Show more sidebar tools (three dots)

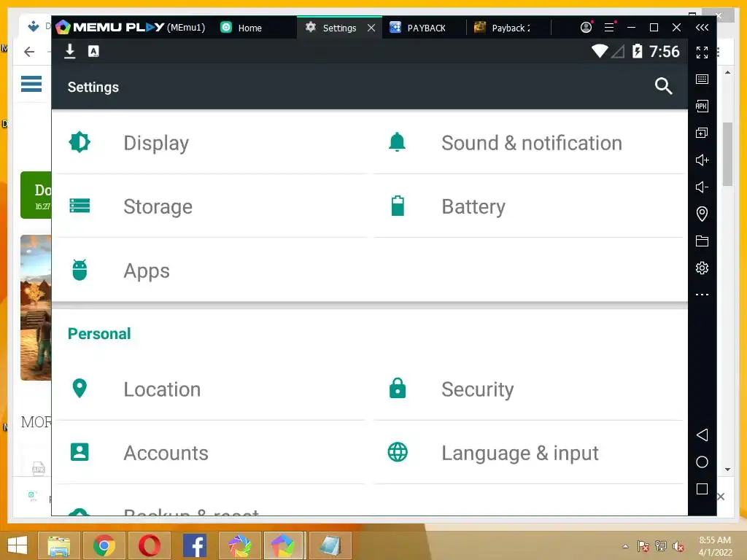(x=702, y=295)
